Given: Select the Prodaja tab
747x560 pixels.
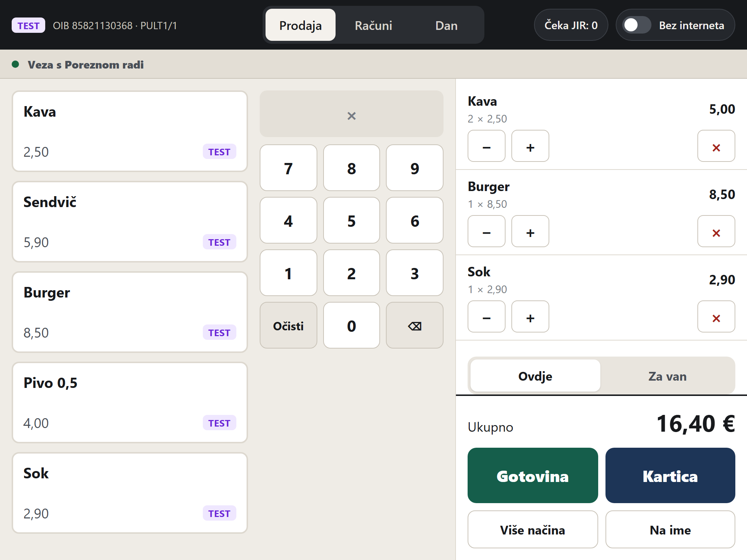Looking at the screenshot, I should coord(301,25).
